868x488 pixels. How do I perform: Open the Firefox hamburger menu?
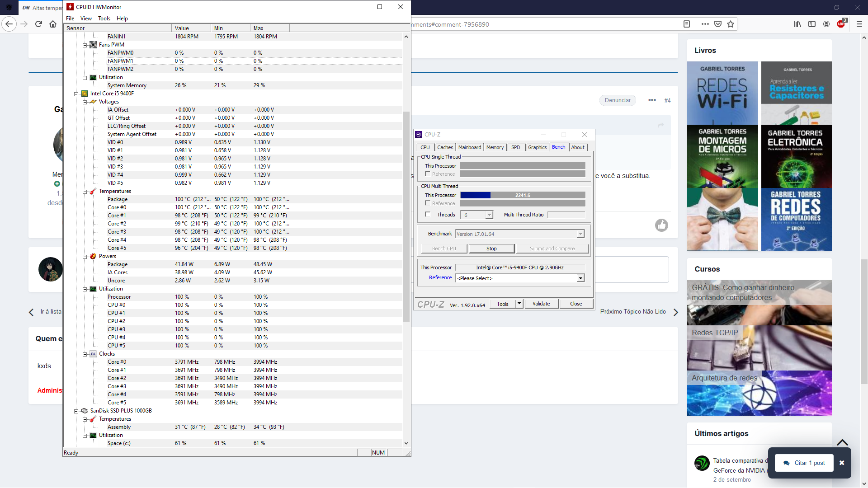click(859, 24)
